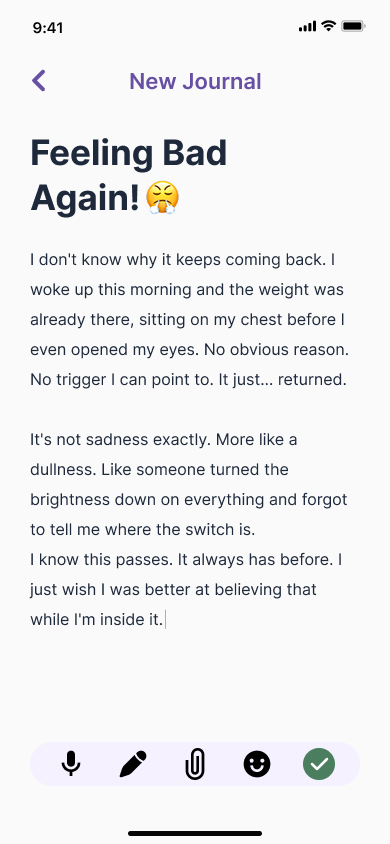Tap the angry emoji in title
Viewport: 390px width, 844px height.
(162, 198)
